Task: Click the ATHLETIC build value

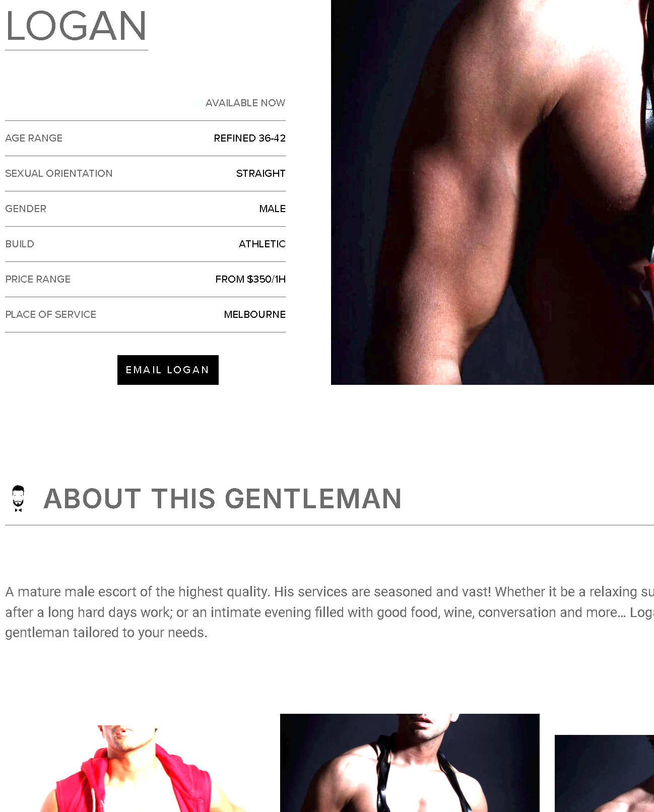Action: [262, 244]
